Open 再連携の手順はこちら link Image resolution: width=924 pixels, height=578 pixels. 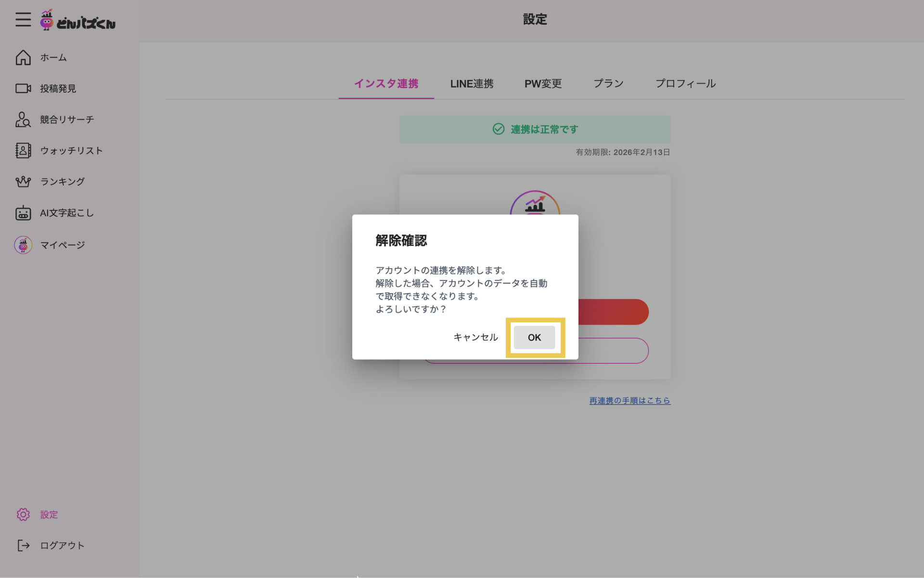[629, 401]
